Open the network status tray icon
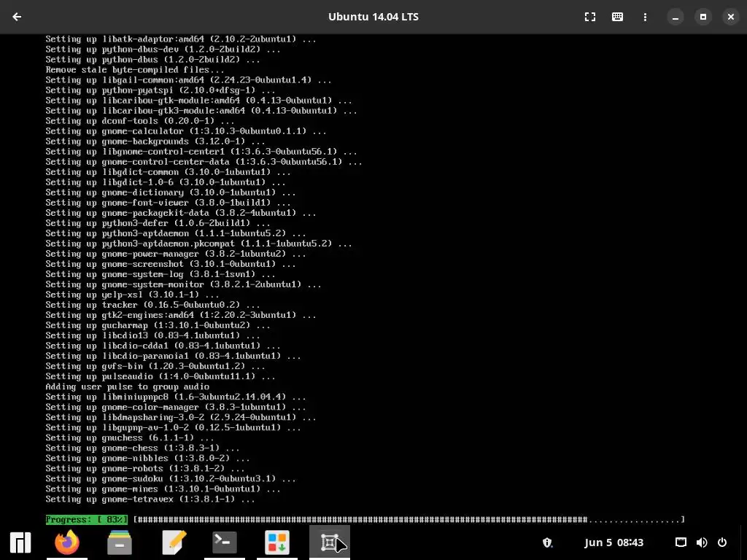Image resolution: width=747 pixels, height=560 pixels. 681,542
